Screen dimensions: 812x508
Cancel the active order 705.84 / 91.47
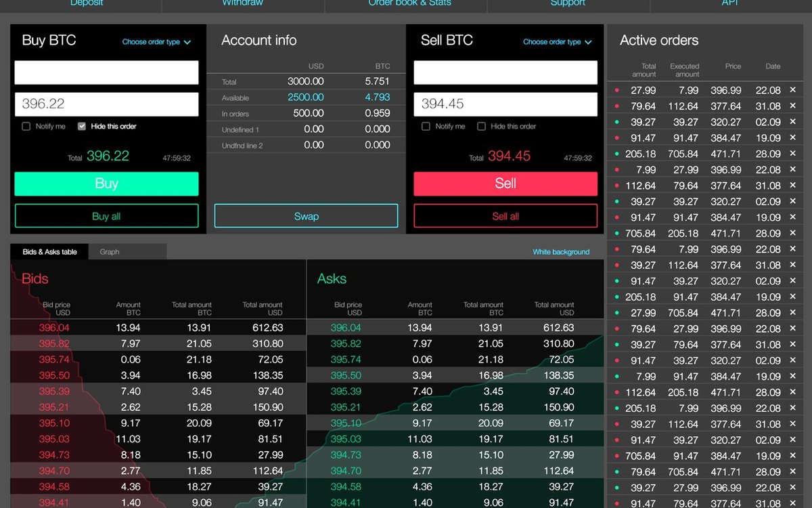click(x=792, y=456)
